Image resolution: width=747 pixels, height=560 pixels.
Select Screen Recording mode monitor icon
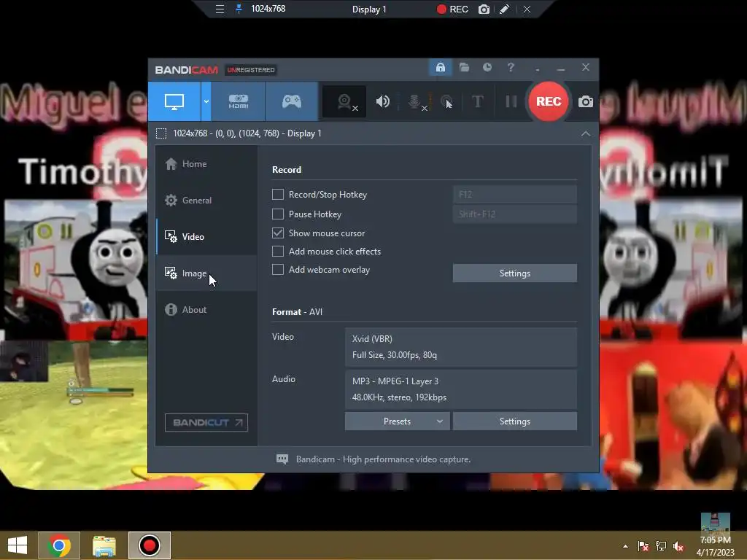174,101
